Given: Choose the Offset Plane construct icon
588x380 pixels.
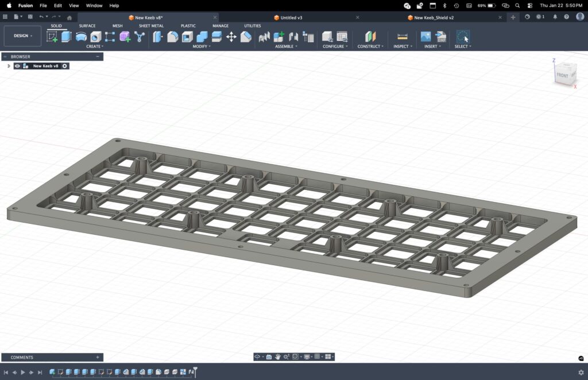Looking at the screenshot, I should coord(370,37).
